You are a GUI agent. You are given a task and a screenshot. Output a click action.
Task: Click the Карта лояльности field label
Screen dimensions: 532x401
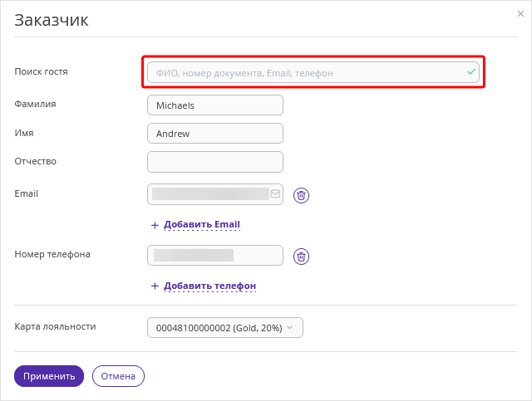coord(55,326)
